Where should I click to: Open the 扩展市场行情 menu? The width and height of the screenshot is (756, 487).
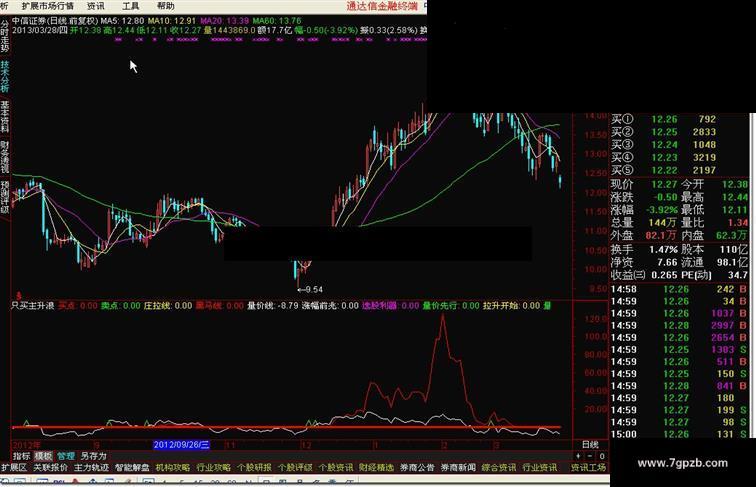pos(47,6)
